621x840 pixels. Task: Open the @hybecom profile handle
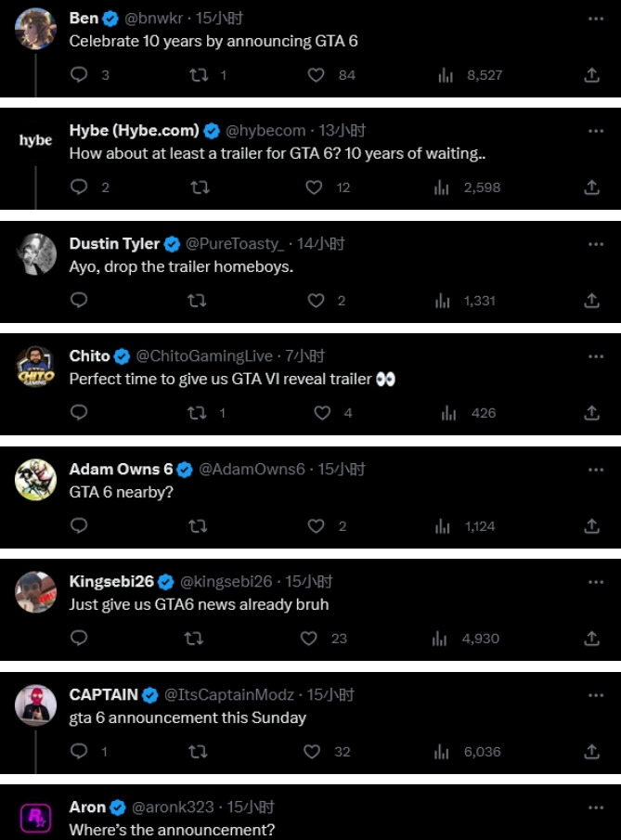coord(265,131)
